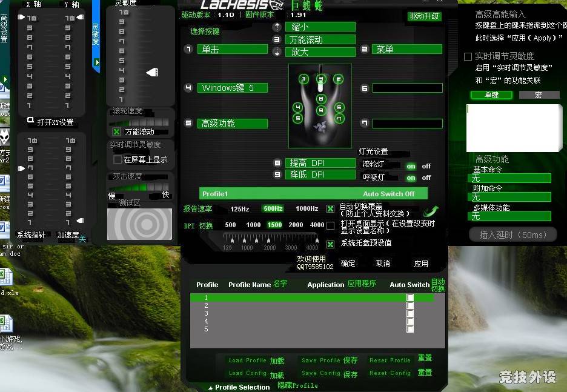567x392 pixels.
Task: Click the scroll-up arrow icon beside 缩小
Action: pos(277,27)
